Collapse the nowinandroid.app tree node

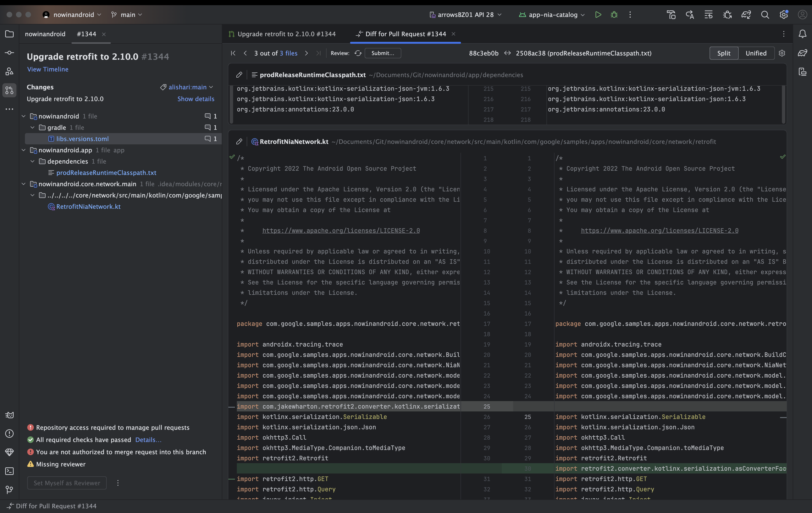(x=23, y=150)
